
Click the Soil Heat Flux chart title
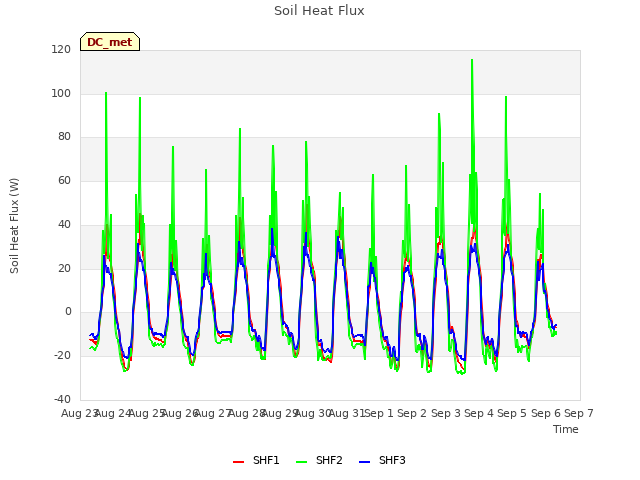[x=319, y=11]
